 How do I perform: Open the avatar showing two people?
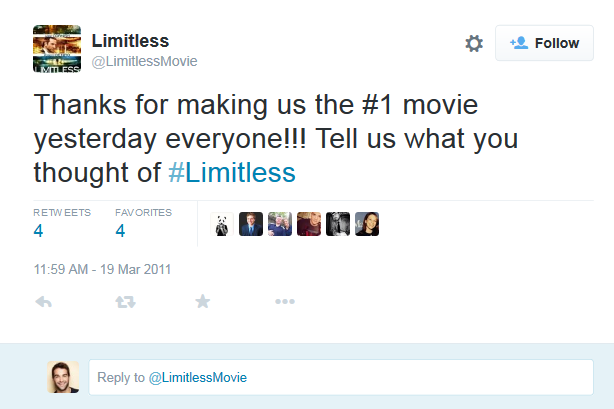click(280, 224)
